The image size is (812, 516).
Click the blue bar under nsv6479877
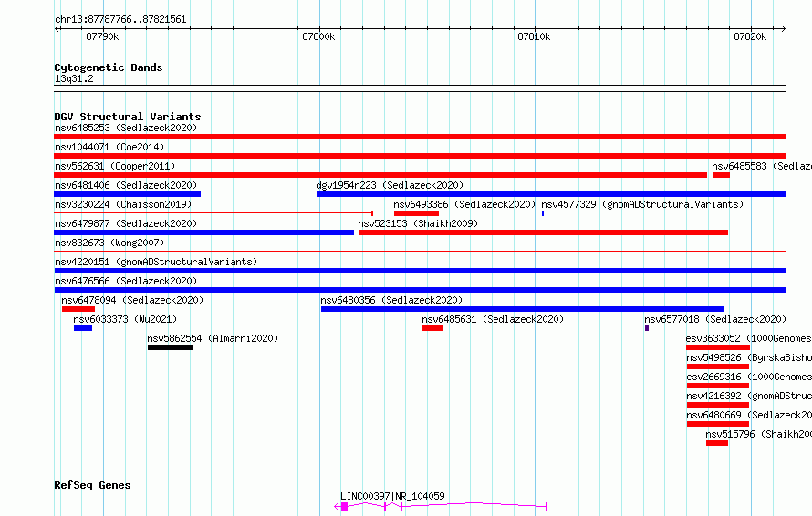(204, 232)
